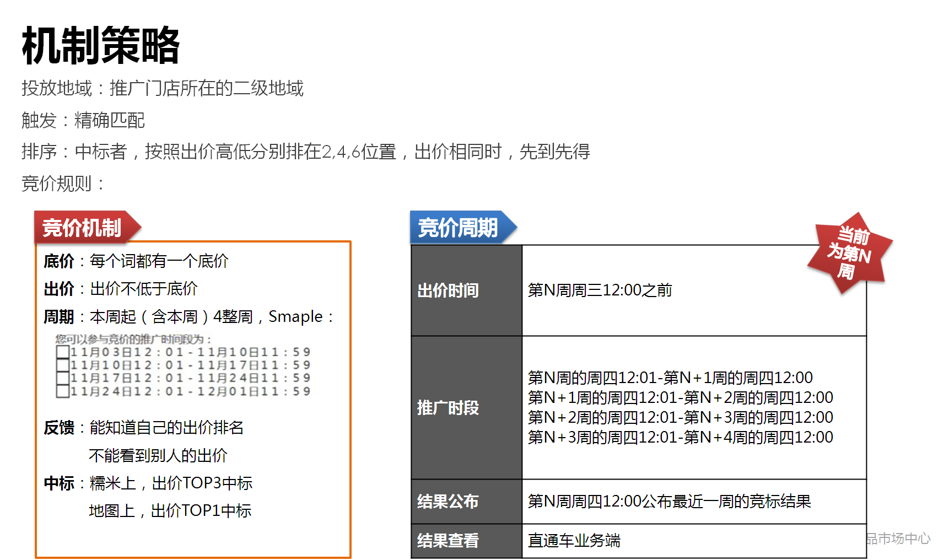Check the 11月03日12:01-11月10日11:59 checkbox

(63, 352)
